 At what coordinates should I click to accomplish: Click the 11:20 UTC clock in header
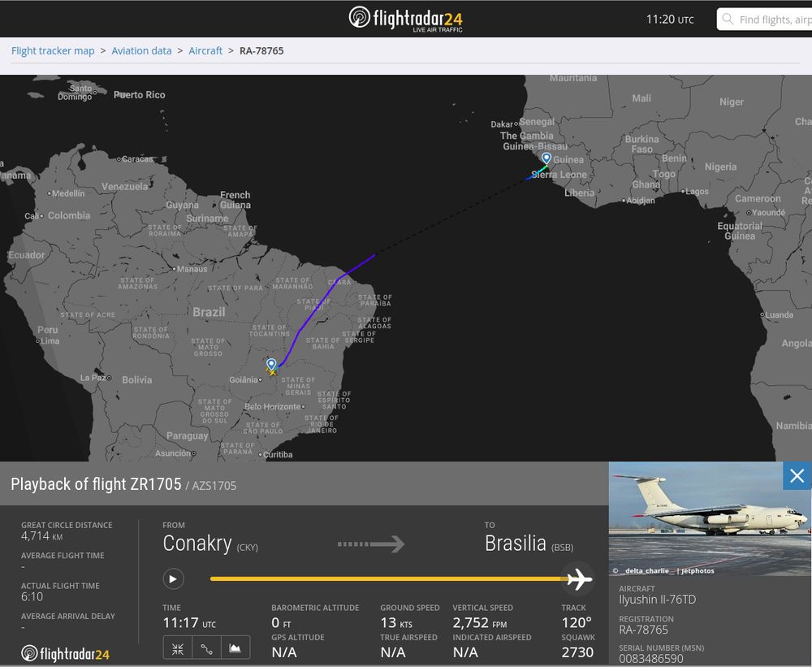[670, 19]
